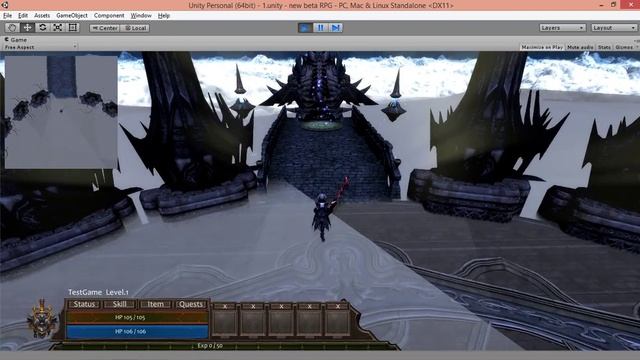Click the third hotbar slot
Image resolution: width=640 pixels, height=360 pixels.
point(281,323)
